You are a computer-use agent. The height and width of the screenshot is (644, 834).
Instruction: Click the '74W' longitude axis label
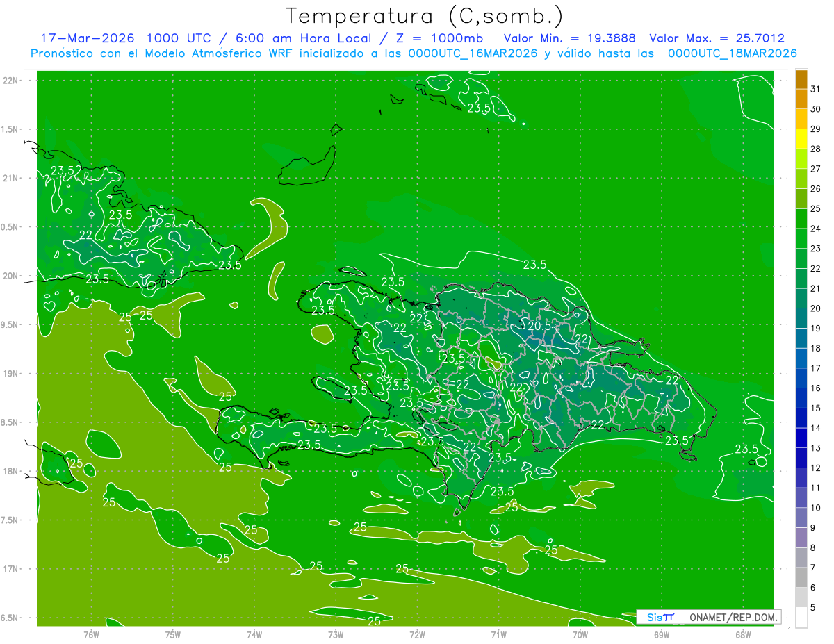254,634
